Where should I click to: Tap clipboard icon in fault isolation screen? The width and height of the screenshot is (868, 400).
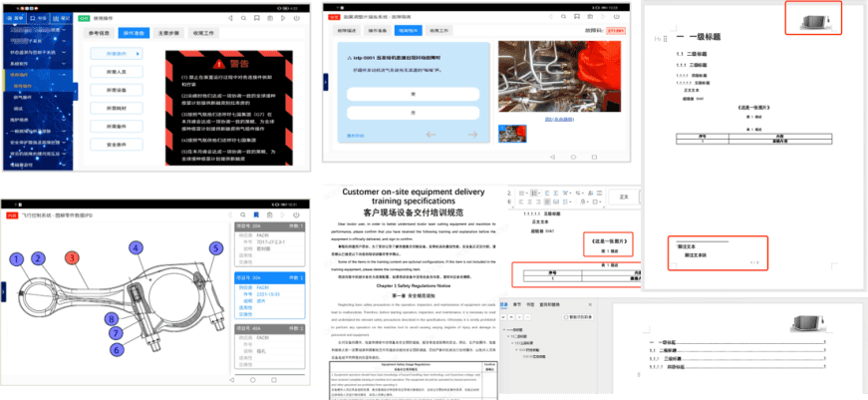591,17
